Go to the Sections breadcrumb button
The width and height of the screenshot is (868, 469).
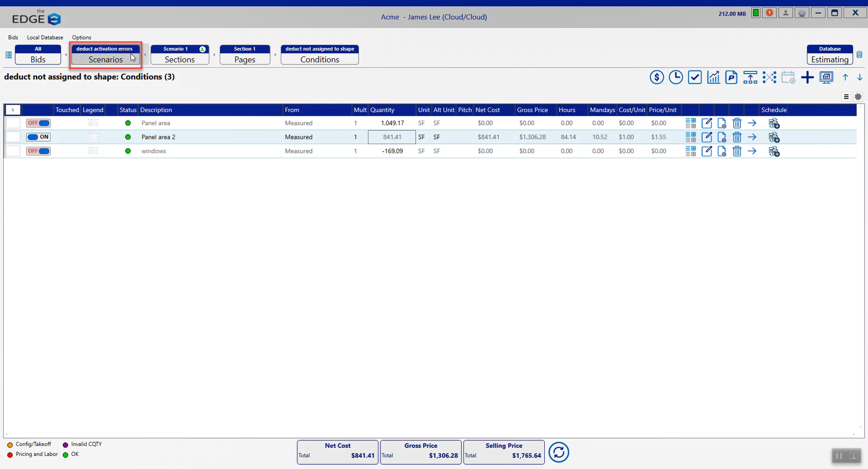click(x=179, y=55)
